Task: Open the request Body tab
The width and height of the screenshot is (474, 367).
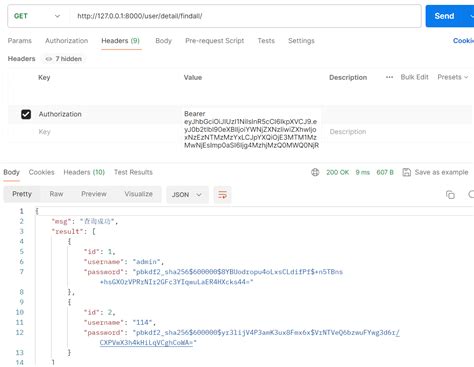Action: click(163, 41)
